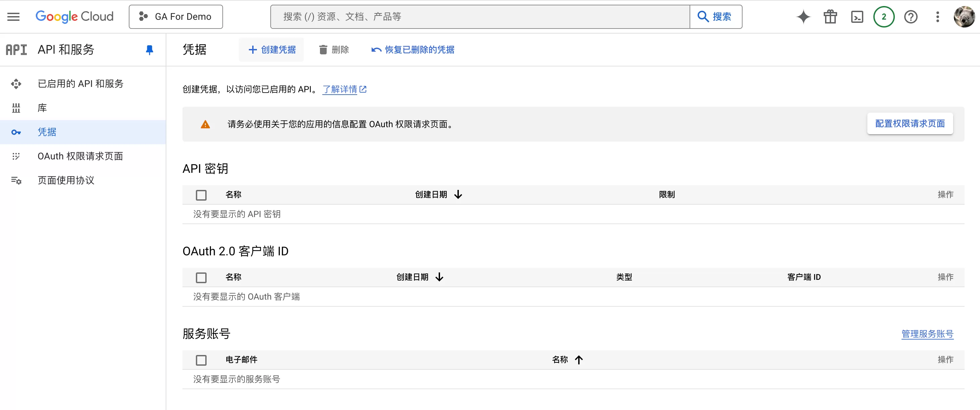Open the account profile avatar
The width and height of the screenshot is (980, 410).
[x=964, y=17]
